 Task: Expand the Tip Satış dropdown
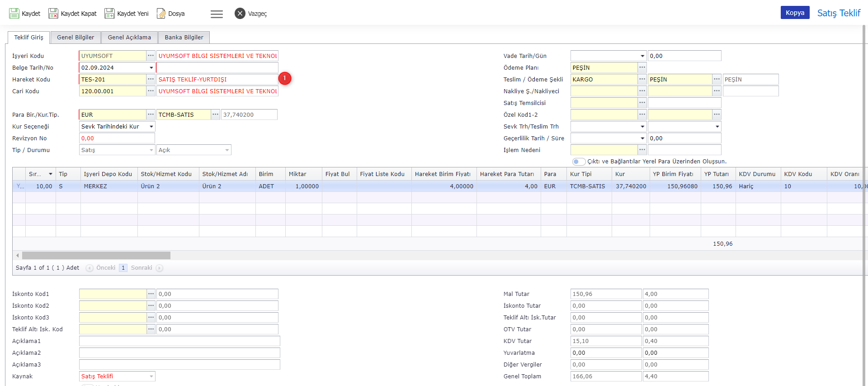coord(151,150)
